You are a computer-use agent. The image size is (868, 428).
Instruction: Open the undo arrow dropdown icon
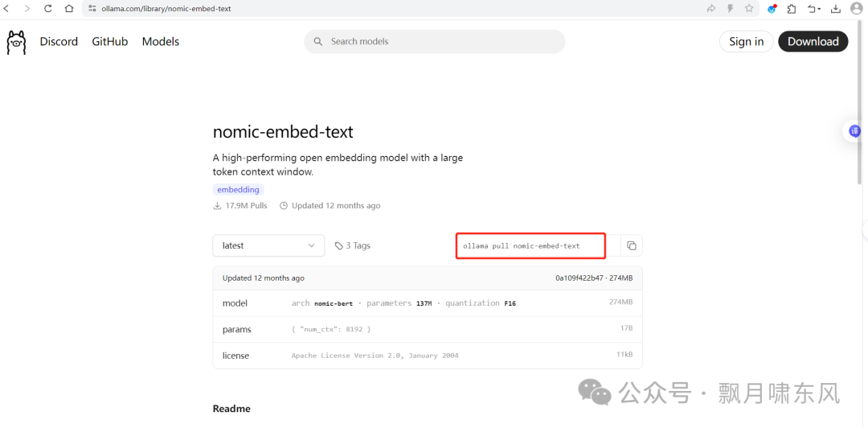coord(813,8)
